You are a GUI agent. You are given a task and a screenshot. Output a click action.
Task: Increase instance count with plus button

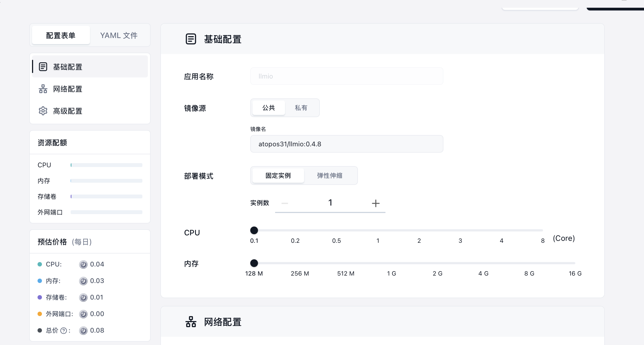[376, 203]
